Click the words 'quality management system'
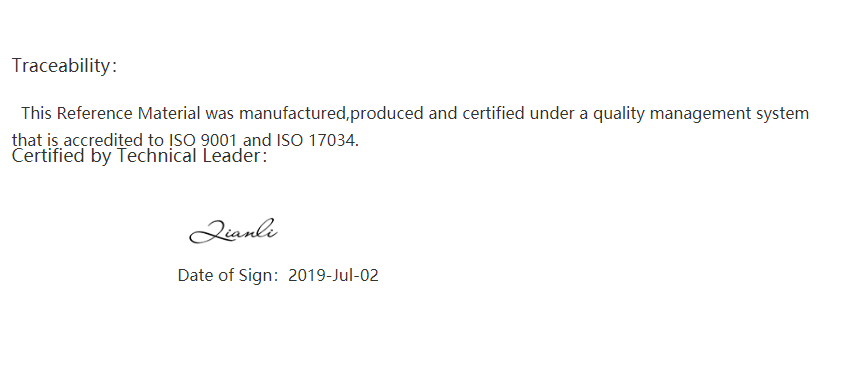 tap(701, 114)
